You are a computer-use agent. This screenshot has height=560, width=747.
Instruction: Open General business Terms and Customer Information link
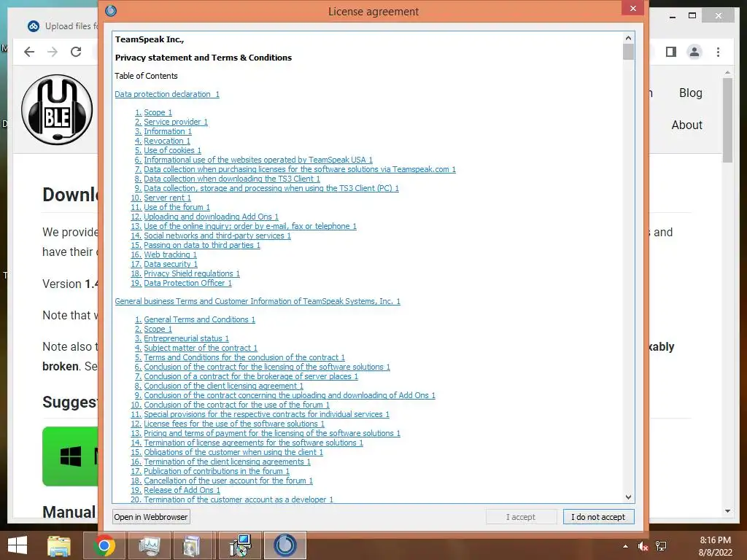258,301
